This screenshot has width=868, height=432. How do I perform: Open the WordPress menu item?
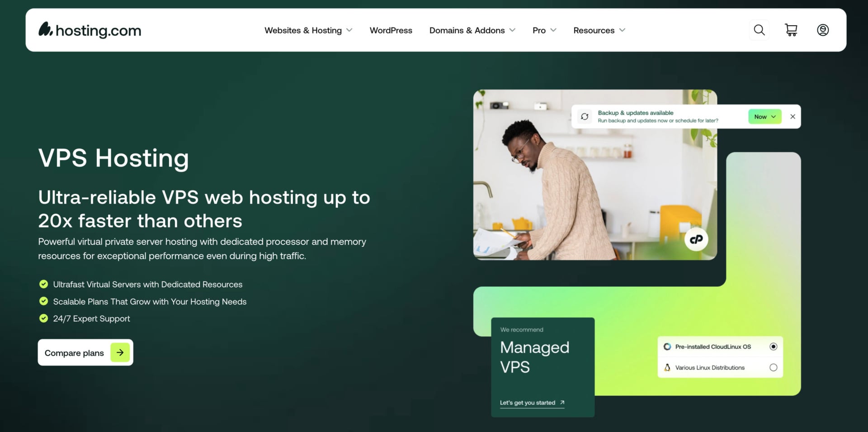coord(391,30)
